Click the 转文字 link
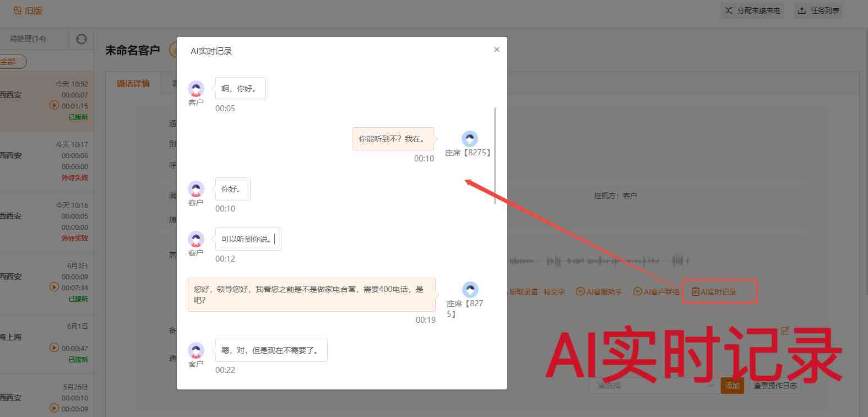Viewport: 868px width, 417px height. (x=554, y=292)
